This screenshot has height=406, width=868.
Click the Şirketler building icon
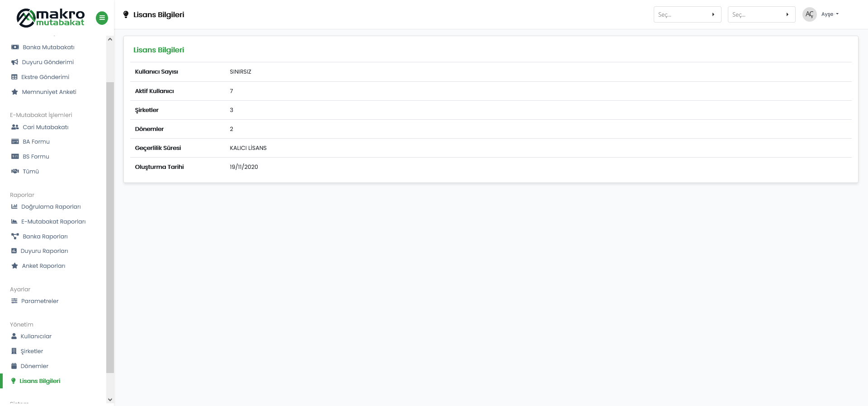point(14,351)
